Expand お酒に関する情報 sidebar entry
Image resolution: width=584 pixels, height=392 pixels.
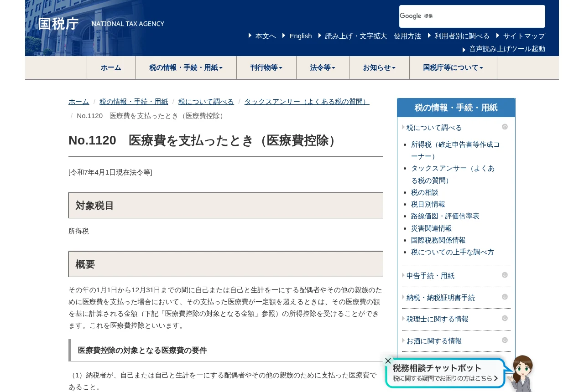pos(434,341)
